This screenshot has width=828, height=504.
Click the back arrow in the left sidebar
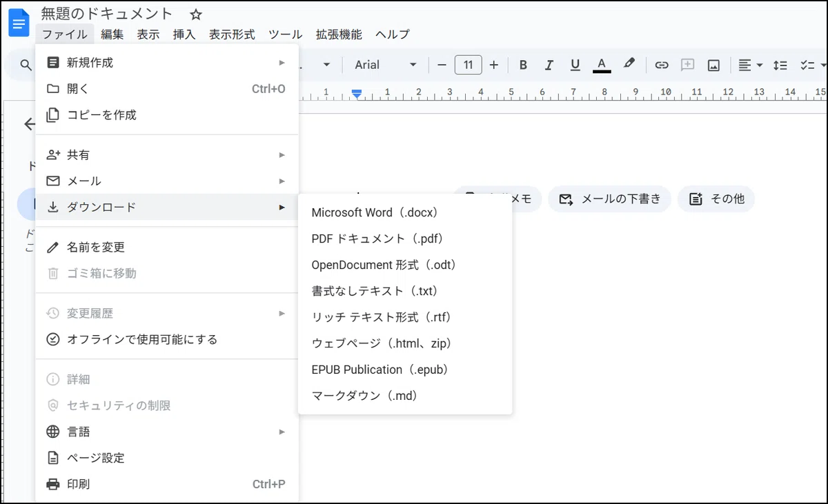29,124
